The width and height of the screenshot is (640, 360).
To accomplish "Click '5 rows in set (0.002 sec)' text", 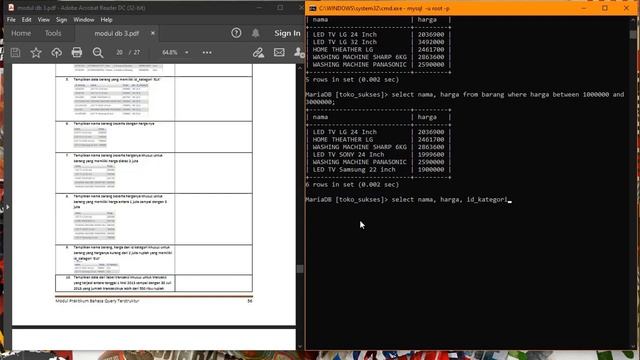I will tap(352, 80).
